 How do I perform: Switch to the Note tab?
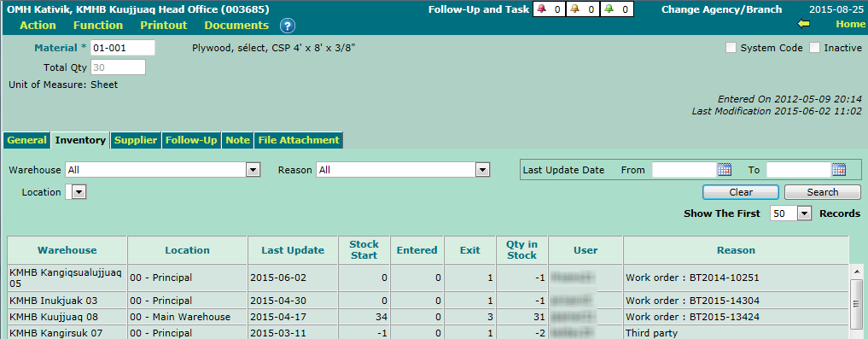click(238, 140)
